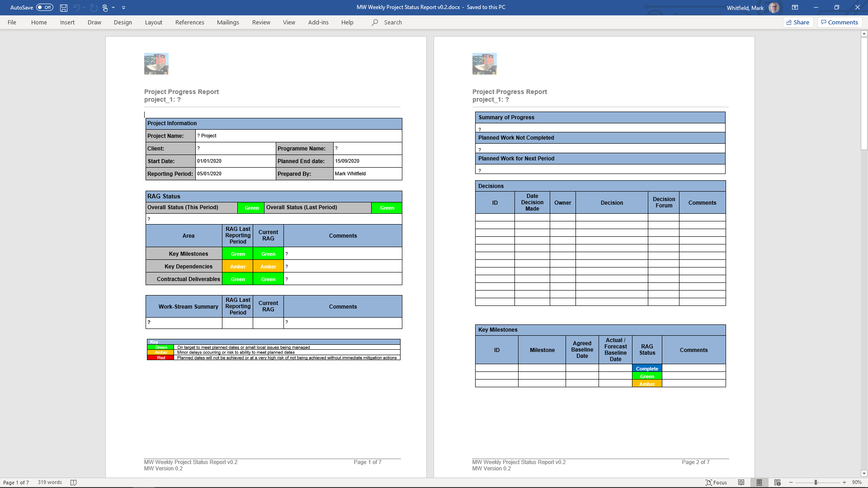Open the References ribbon tab
This screenshot has width=868, height=488.
189,22
